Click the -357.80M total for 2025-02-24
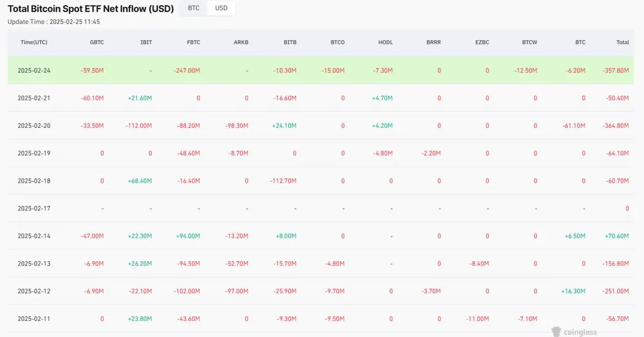Image resolution: width=644 pixels, height=337 pixels. (614, 70)
